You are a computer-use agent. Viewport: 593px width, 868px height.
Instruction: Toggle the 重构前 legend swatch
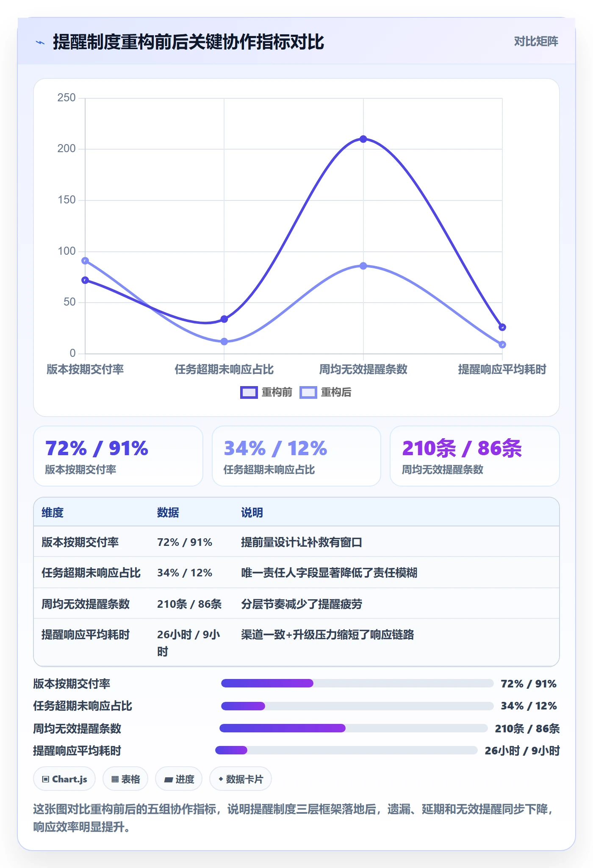(x=249, y=392)
